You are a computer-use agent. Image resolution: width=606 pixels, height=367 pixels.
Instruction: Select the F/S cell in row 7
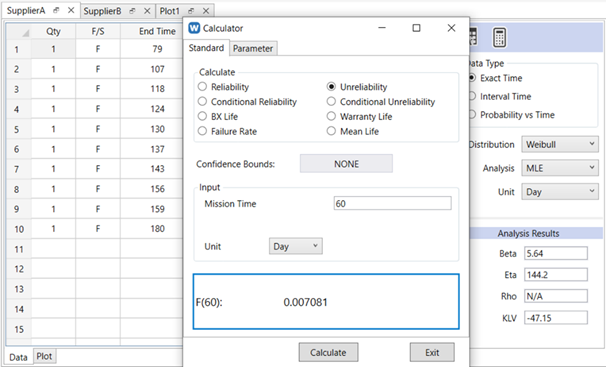[x=98, y=169]
